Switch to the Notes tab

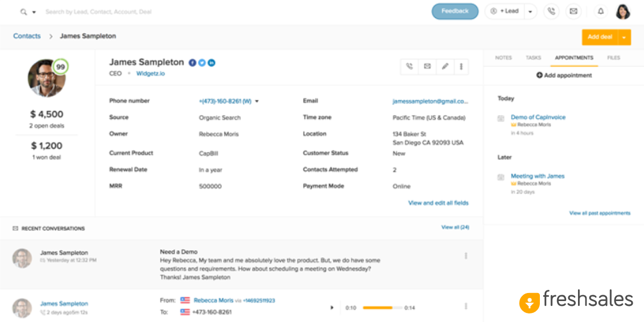[x=503, y=57]
